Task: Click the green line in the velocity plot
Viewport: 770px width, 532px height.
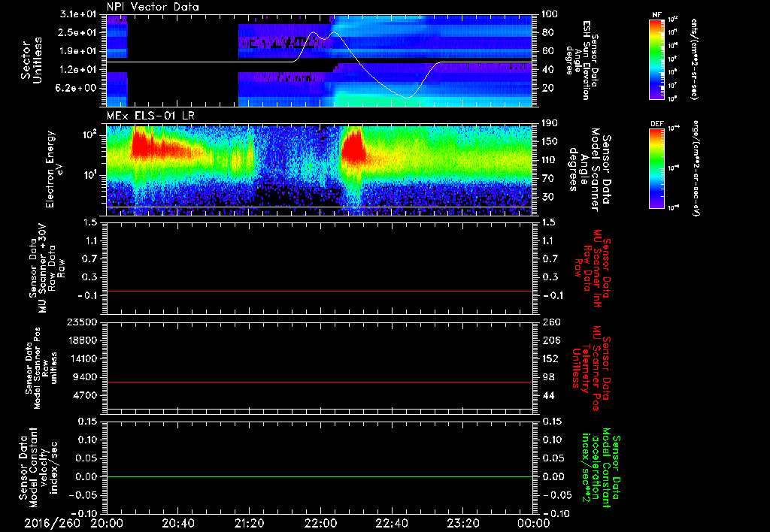Action: [x=320, y=476]
